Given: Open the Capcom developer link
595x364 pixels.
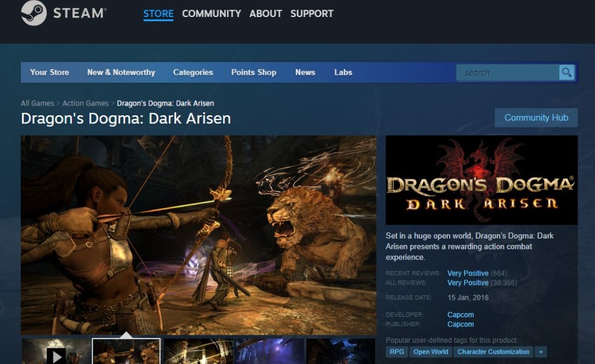Looking at the screenshot, I should click(460, 314).
